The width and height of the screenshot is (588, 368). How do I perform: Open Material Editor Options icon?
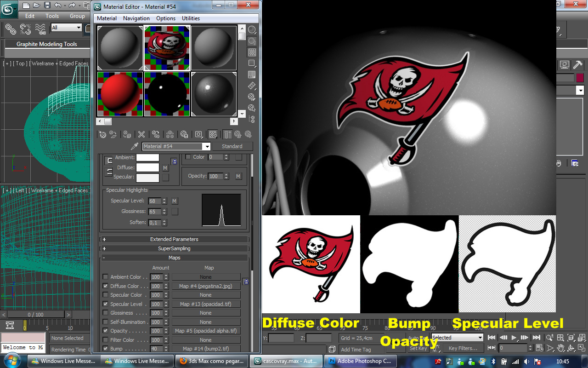pyautogui.click(x=252, y=97)
